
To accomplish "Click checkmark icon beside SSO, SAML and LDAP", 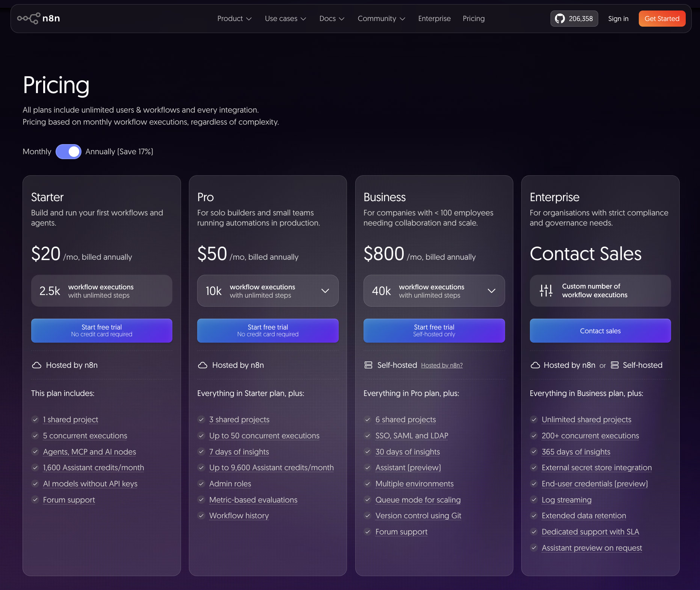I will pos(368,436).
